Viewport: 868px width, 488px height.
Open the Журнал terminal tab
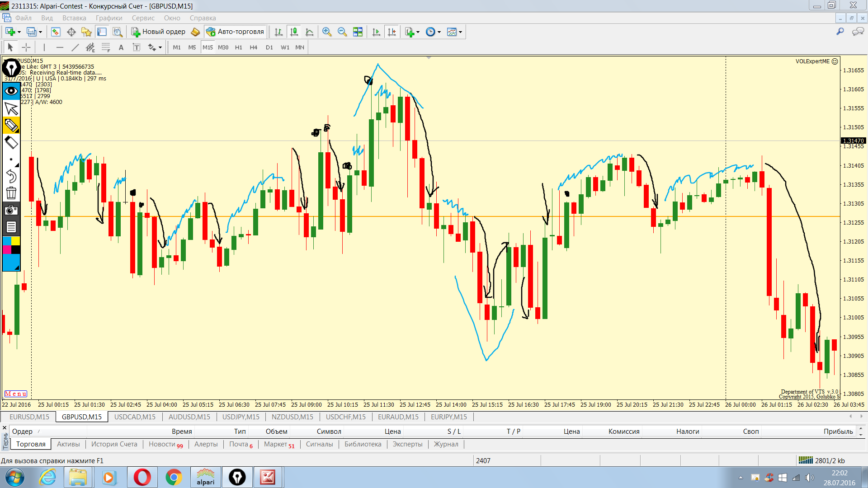[x=446, y=444]
